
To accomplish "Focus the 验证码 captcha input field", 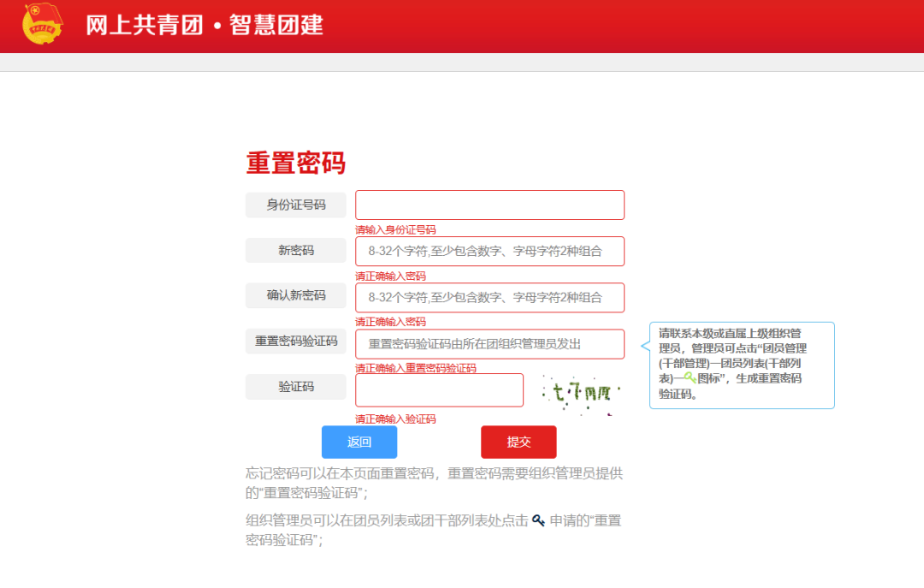I will pyautogui.click(x=439, y=389).
